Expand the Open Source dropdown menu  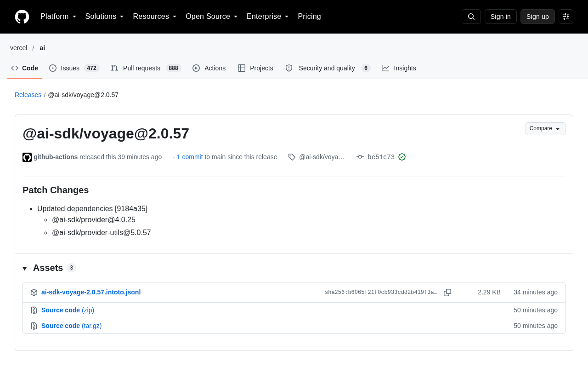pos(212,17)
